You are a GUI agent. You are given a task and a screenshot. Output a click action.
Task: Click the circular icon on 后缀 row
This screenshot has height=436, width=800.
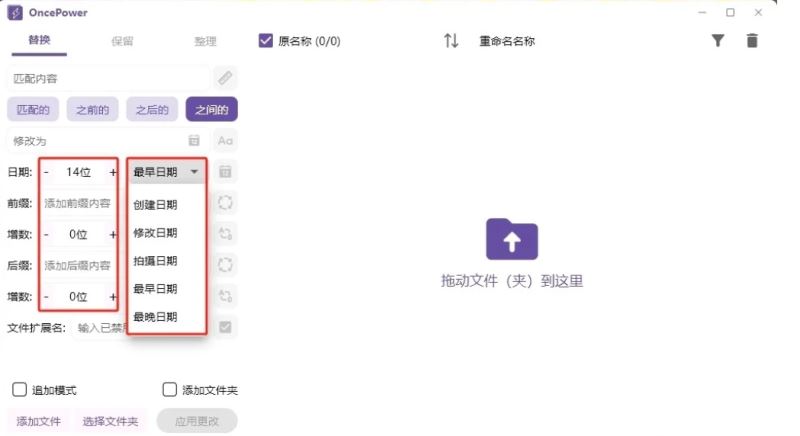coord(225,265)
